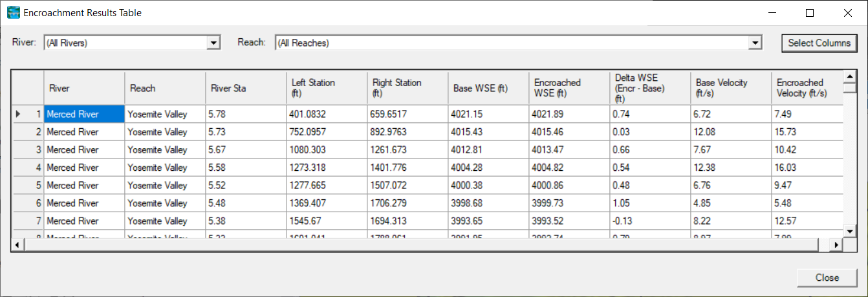The width and height of the screenshot is (868, 297).
Task: Click the app icon in title bar
Action: coord(13,12)
